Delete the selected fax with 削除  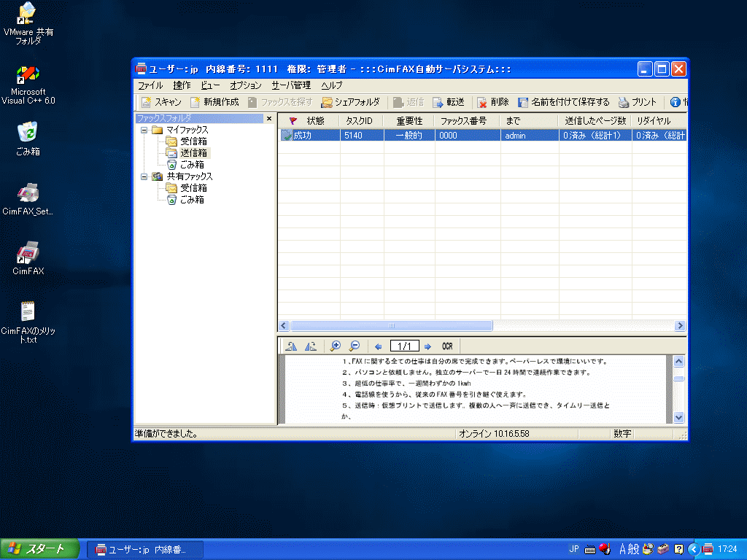[493, 102]
